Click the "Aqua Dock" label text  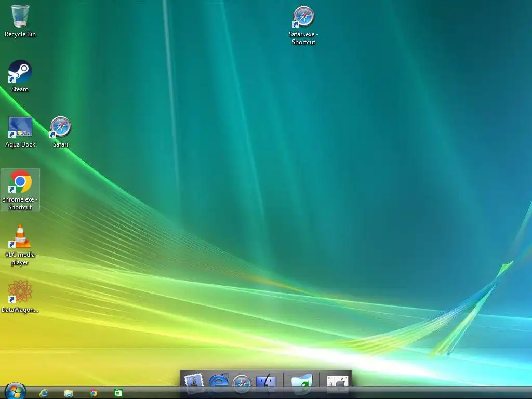coord(20,144)
